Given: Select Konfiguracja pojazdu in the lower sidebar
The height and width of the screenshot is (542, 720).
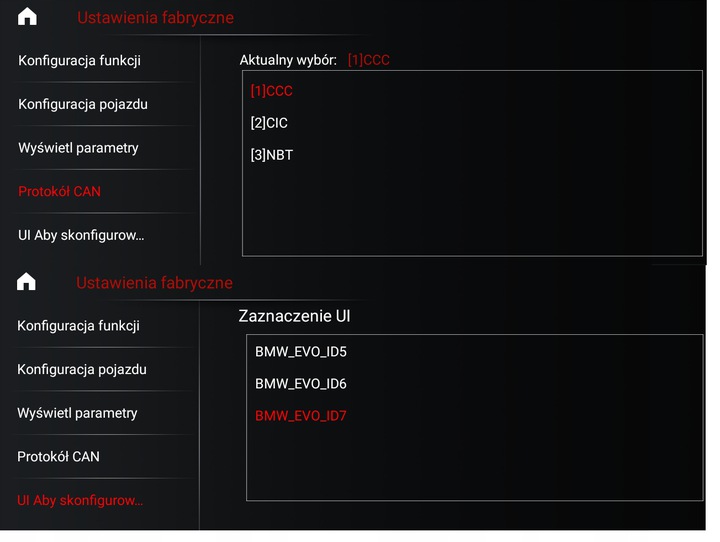Looking at the screenshot, I should [x=81, y=370].
